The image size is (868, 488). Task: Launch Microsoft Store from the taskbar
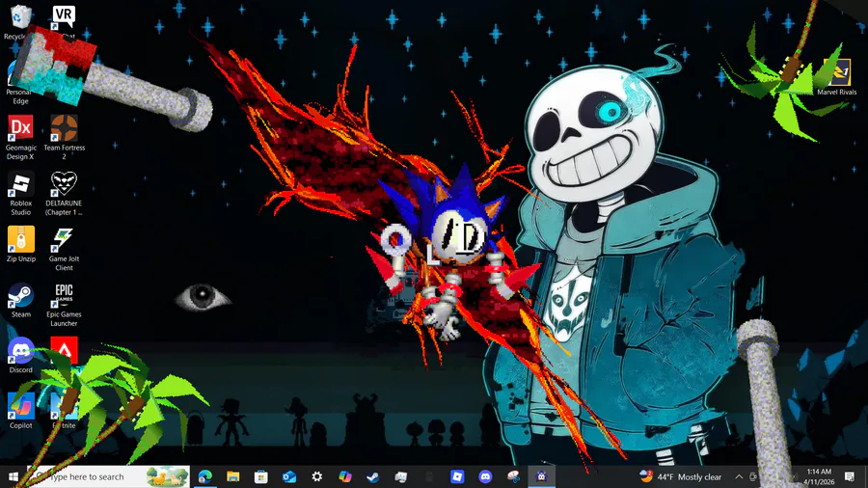pos(260,476)
